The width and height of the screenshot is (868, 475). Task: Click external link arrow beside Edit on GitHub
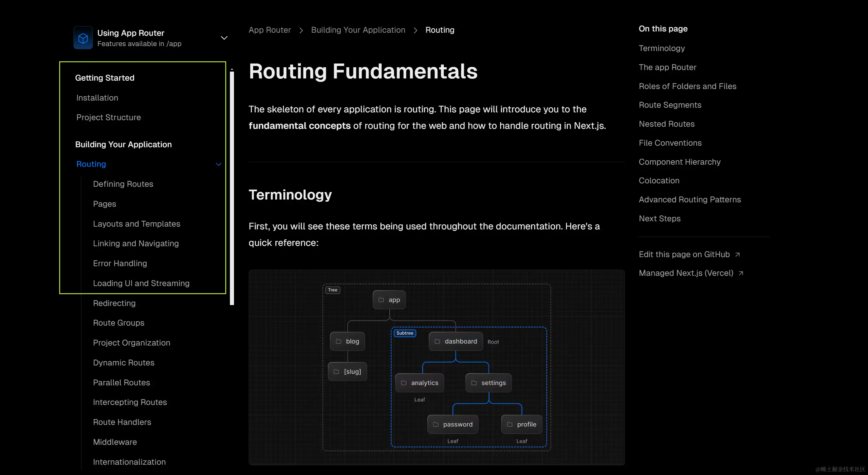(x=737, y=255)
